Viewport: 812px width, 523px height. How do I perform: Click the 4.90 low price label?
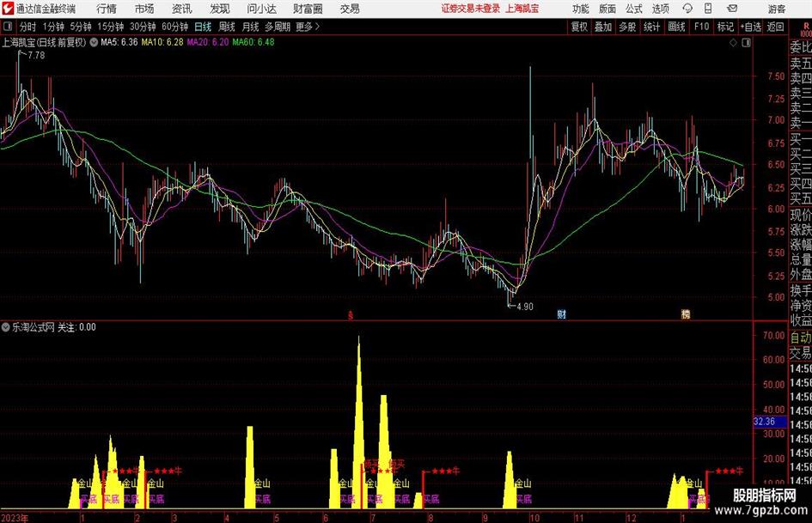525,307
